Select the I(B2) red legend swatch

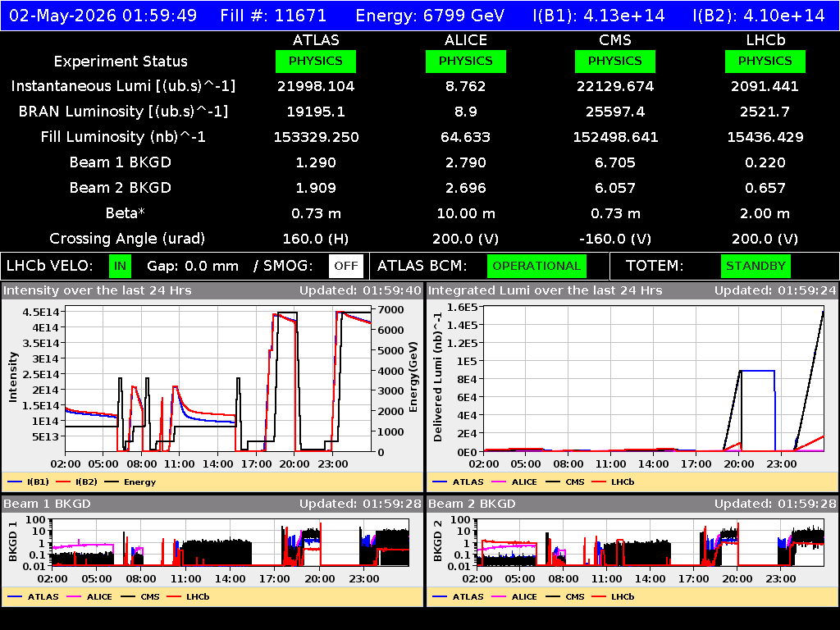coord(63,482)
